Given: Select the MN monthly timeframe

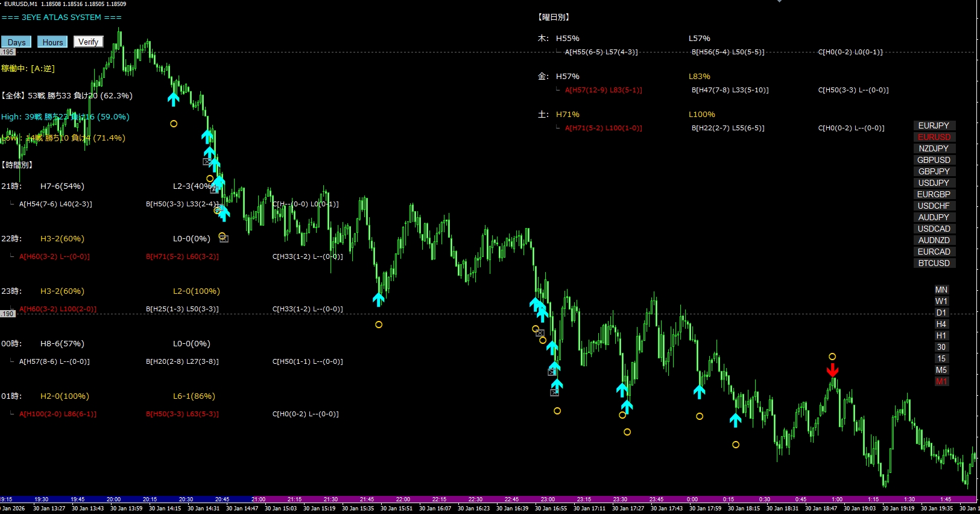Looking at the screenshot, I should pos(941,290).
